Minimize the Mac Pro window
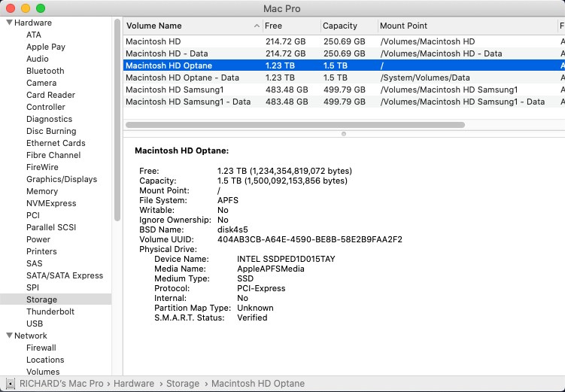The image size is (565, 392). coord(26,8)
